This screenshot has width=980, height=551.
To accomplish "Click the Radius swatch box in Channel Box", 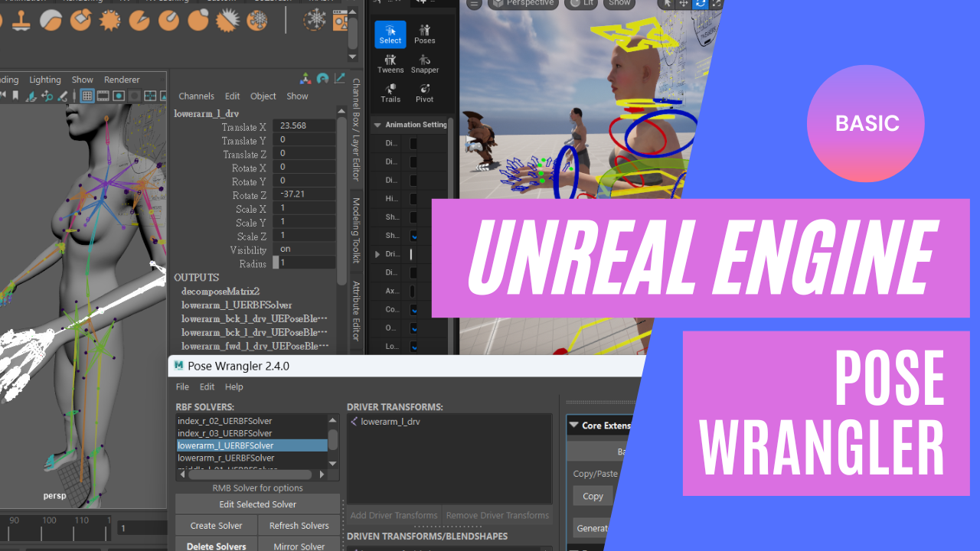I will click(x=276, y=263).
